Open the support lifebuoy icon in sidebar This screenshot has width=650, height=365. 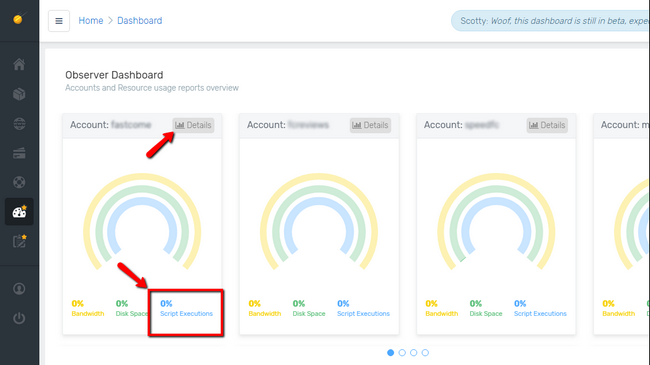pyautogui.click(x=19, y=182)
